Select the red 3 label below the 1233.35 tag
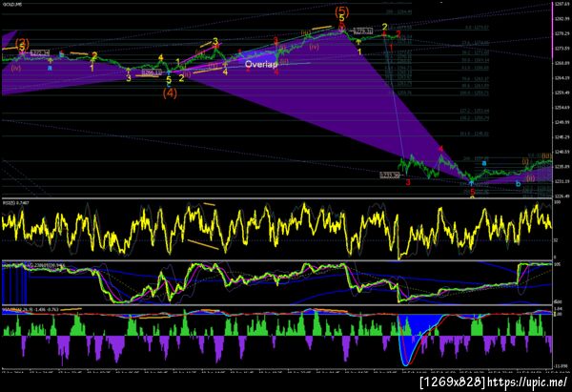The width and height of the screenshot is (572, 392). (408, 182)
